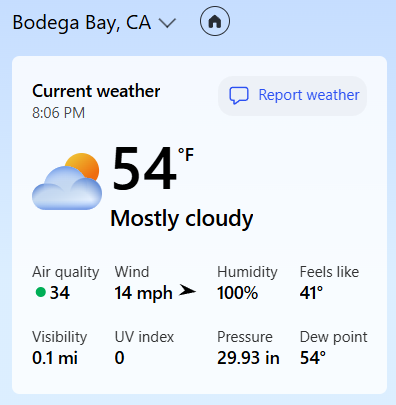Toggle the °F temperature unit
396x405 pixels.
tap(186, 155)
